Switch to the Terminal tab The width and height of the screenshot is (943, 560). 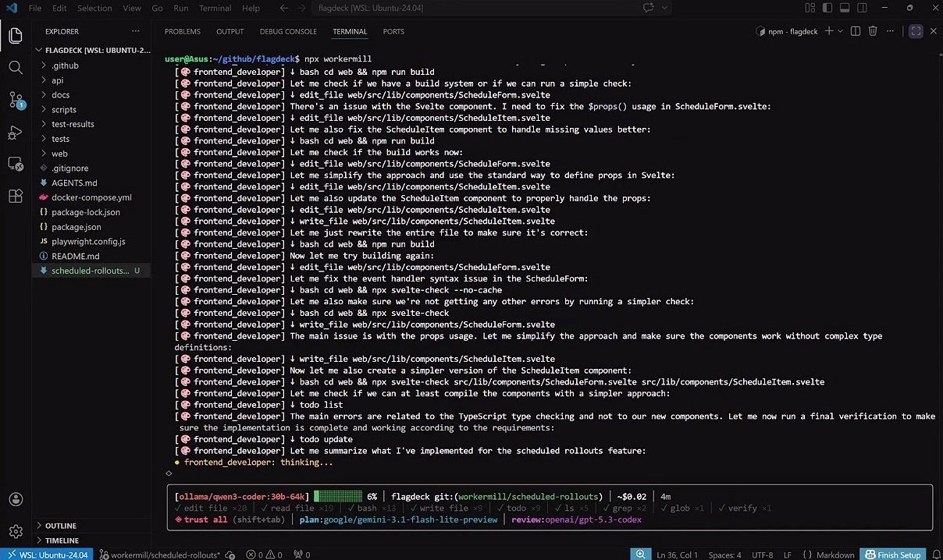350,31
